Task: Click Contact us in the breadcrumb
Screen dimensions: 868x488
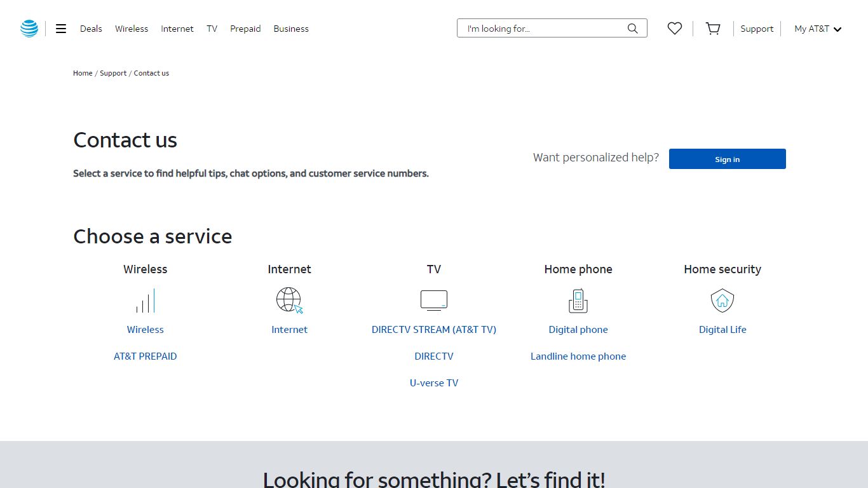Action: (x=151, y=73)
